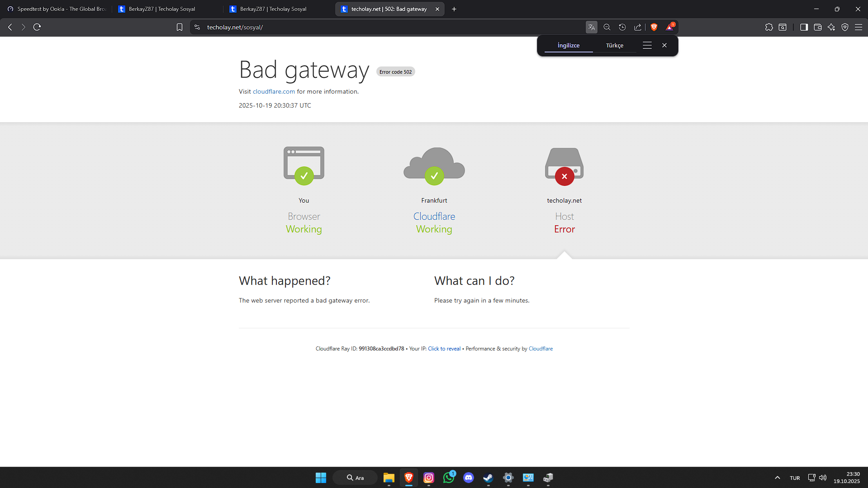Go back to the previous page
The width and height of the screenshot is (868, 488).
pyautogui.click(x=10, y=27)
